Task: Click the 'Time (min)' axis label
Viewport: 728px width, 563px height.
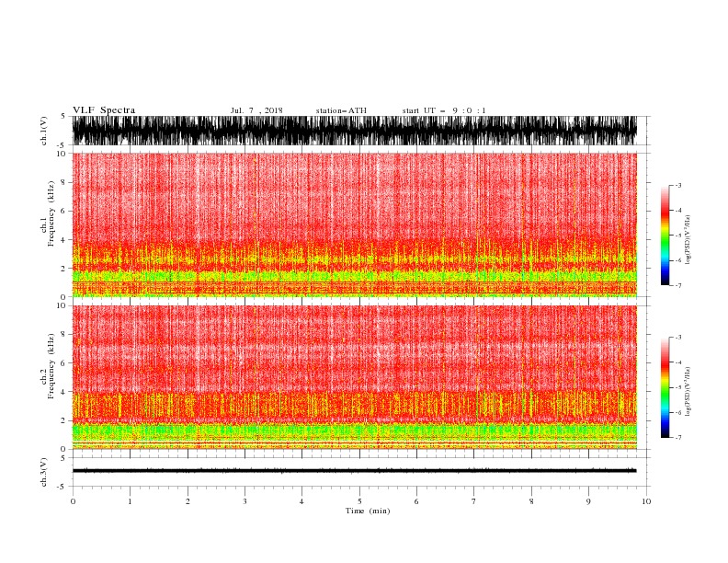Action: click(368, 511)
